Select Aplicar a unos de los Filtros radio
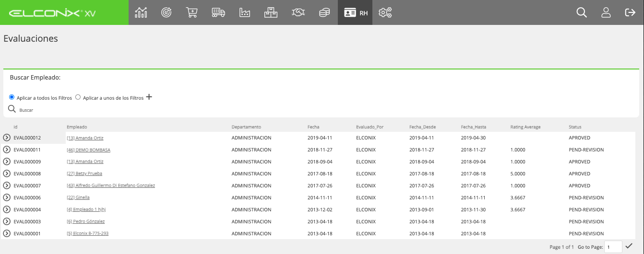 78,97
